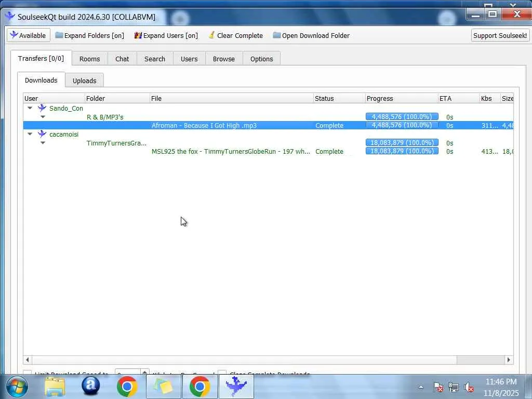532x399 pixels.
Task: Click the muted volume tray icon
Action: (x=469, y=387)
